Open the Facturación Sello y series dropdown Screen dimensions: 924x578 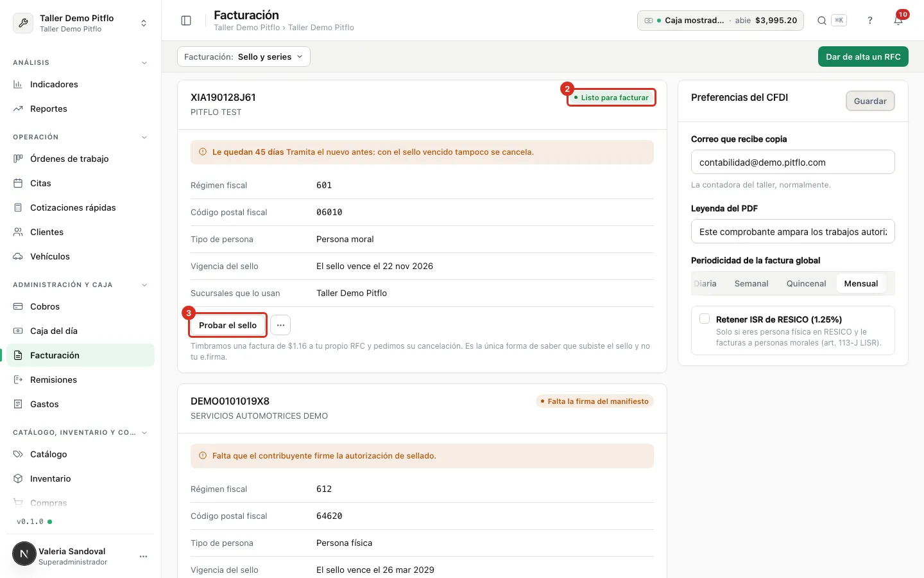click(x=244, y=57)
